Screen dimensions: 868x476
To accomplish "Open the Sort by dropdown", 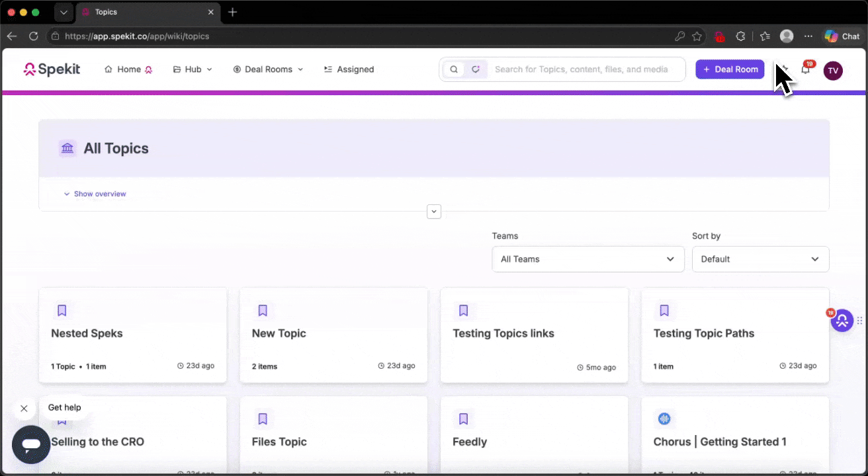I will pos(760,259).
